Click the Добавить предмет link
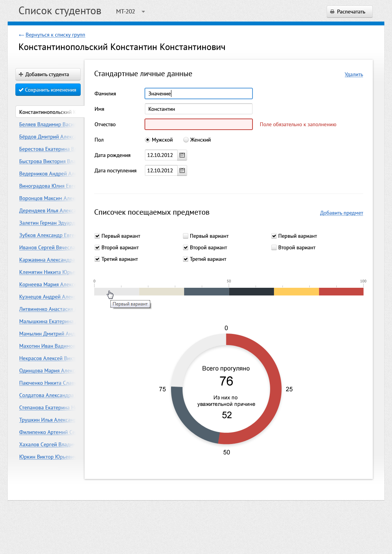Viewport: 392px width, 554px height. pos(341,213)
